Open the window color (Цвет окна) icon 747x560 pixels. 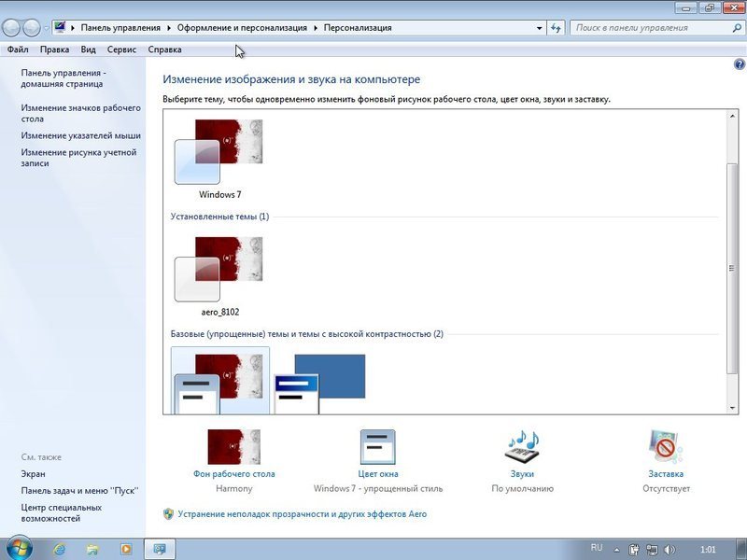(x=377, y=447)
